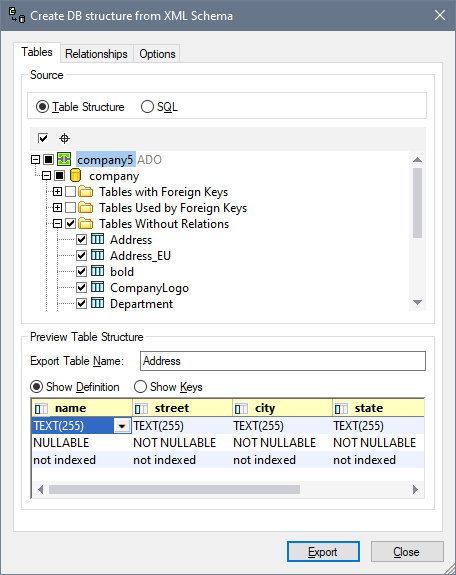Expand the Tables Used by Foreign Keys node
Image resolution: width=456 pixels, height=575 pixels.
click(57, 208)
